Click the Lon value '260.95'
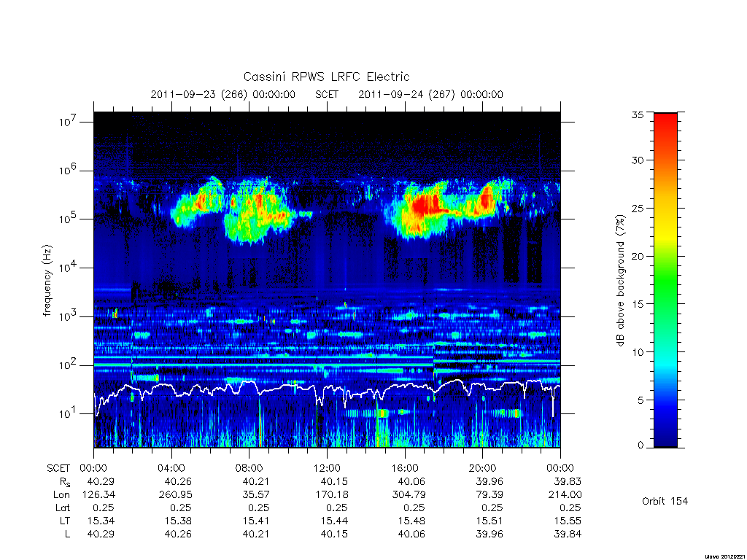The height and width of the screenshot is (560, 747). pos(176,495)
